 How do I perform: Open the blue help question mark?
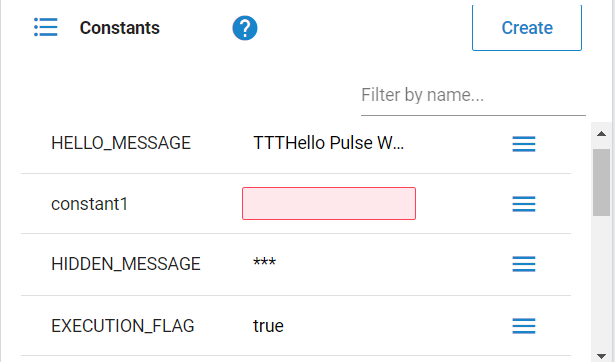[245, 28]
